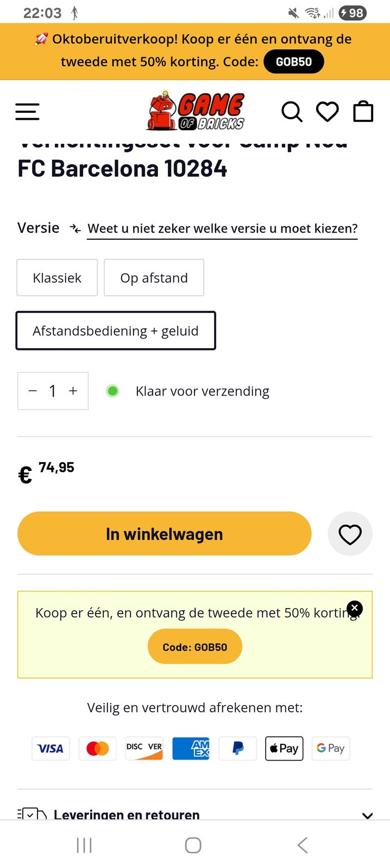Tap the Game of Bricks logo
This screenshot has height=868, width=390.
coord(196,111)
